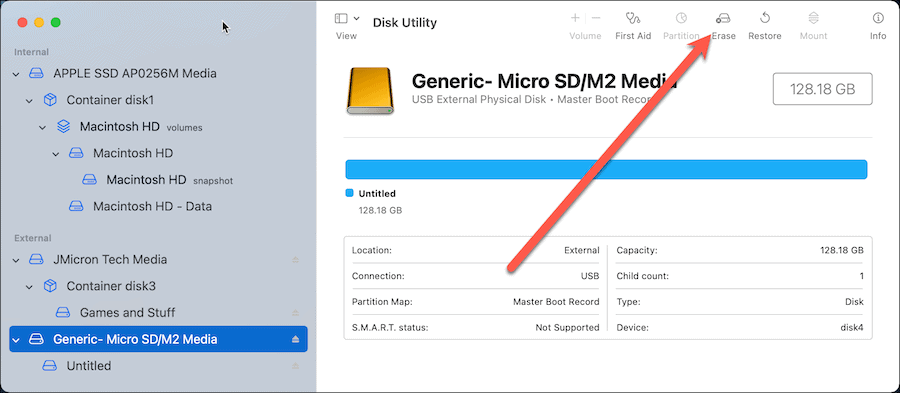Select Macintosh HD - Data volume

152,207
